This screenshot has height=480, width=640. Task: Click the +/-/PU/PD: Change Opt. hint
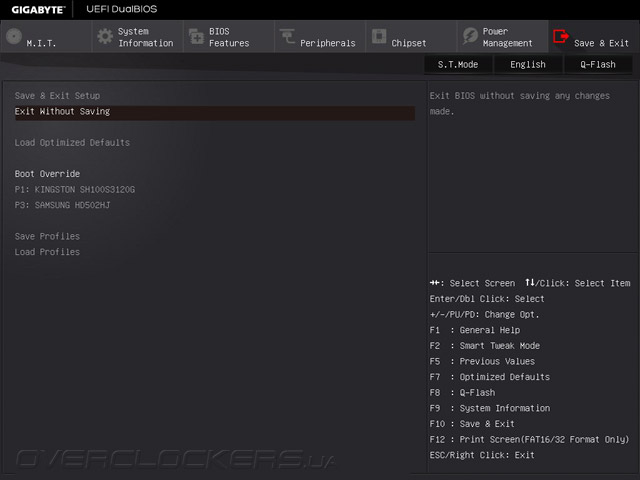(x=484, y=315)
